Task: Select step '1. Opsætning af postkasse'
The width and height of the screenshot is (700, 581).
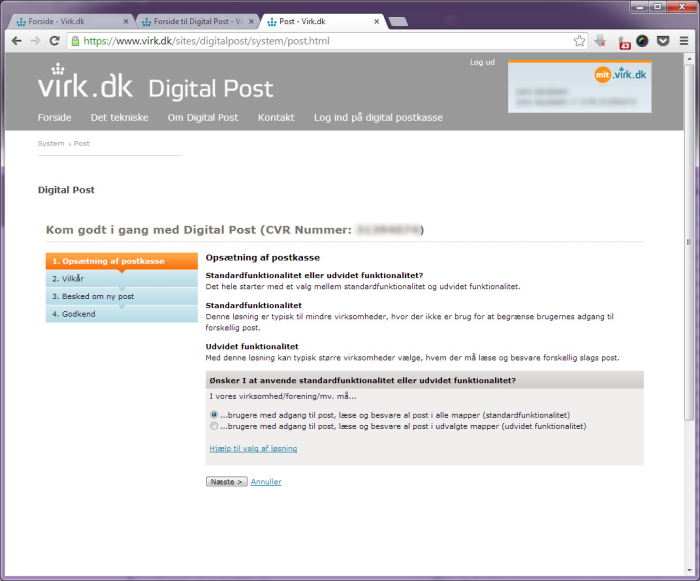Action: click(121, 261)
